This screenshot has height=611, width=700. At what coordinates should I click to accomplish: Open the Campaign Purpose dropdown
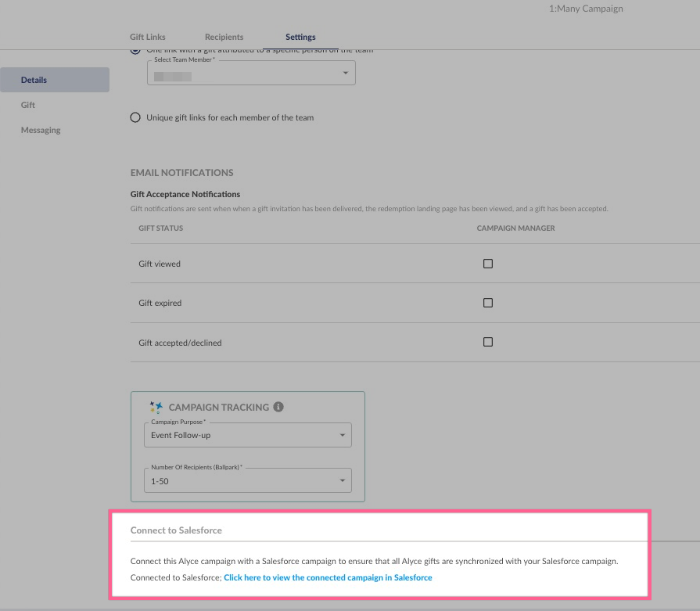coord(248,435)
